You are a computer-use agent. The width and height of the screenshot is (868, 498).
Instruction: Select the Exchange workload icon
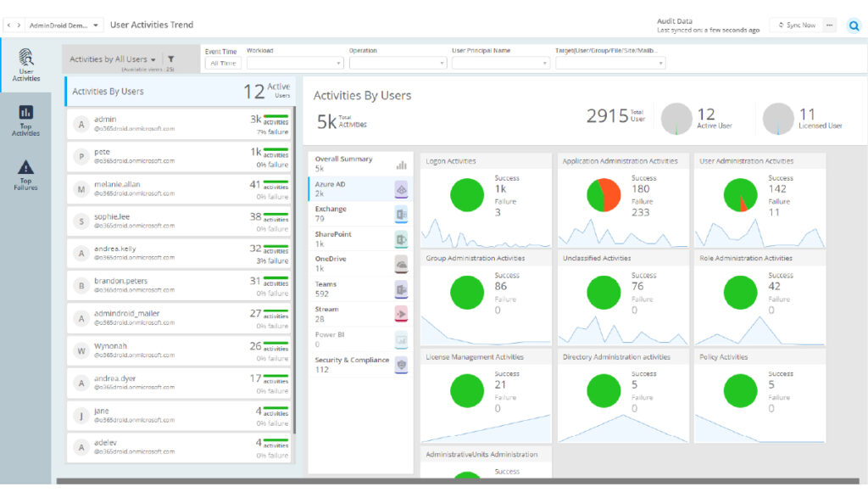pos(402,214)
